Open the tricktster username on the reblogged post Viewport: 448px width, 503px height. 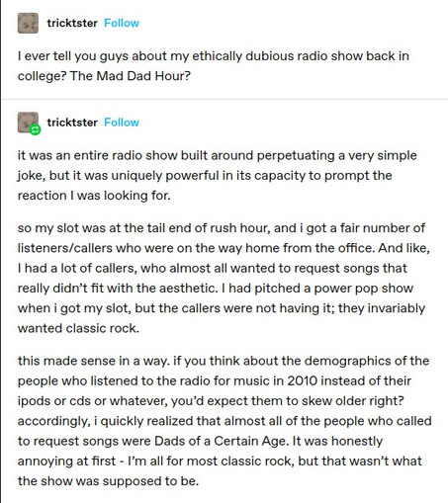point(72,123)
